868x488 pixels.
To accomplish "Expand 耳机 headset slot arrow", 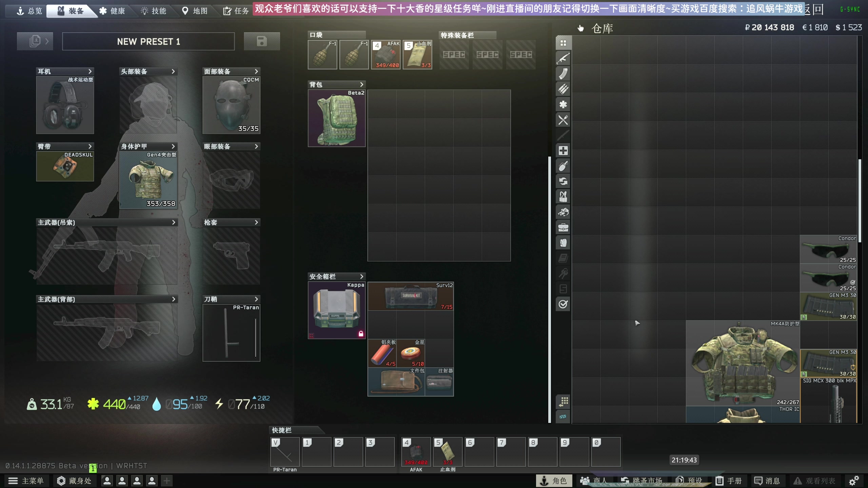I will [x=90, y=72].
